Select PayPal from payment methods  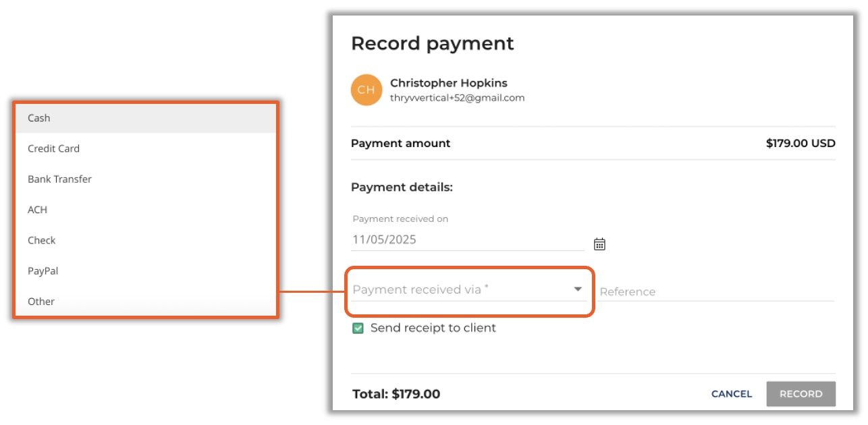(x=43, y=271)
